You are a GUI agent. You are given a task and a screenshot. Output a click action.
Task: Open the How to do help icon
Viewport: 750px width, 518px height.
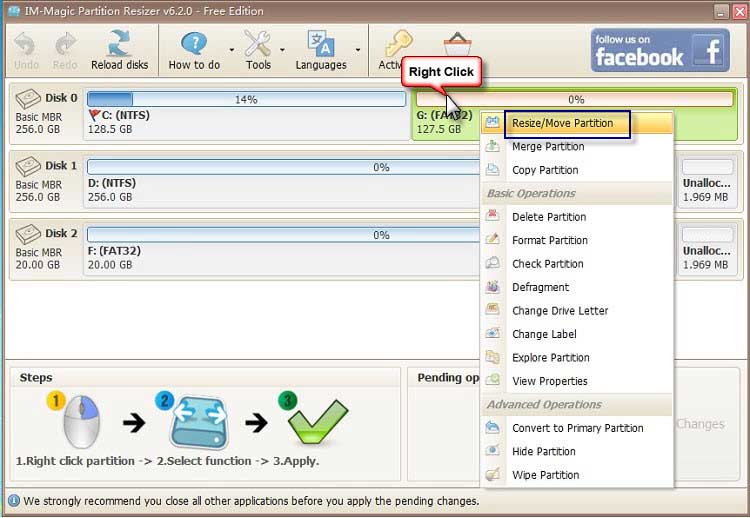[194, 44]
